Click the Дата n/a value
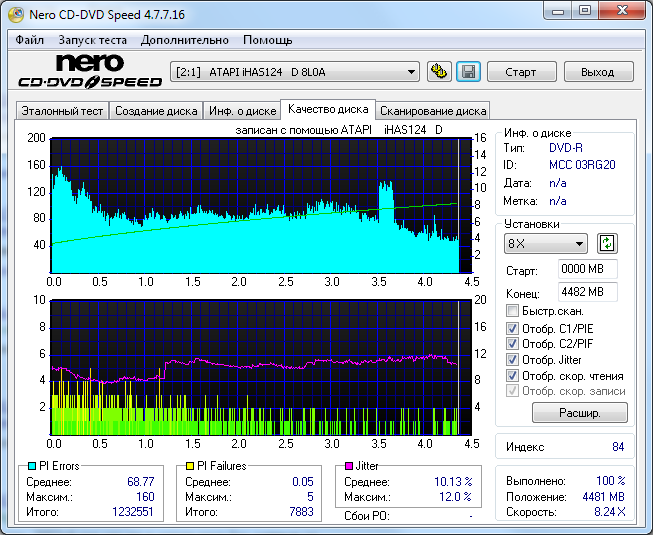 (x=558, y=183)
